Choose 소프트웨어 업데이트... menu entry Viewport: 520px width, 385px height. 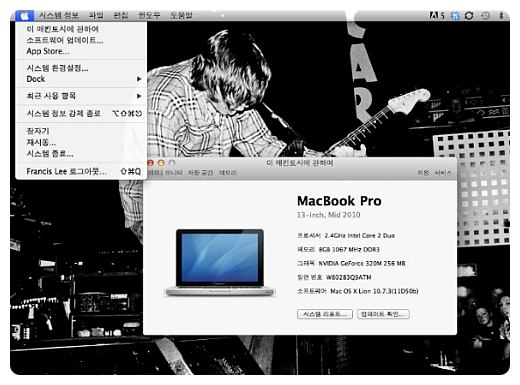pyautogui.click(x=81, y=40)
